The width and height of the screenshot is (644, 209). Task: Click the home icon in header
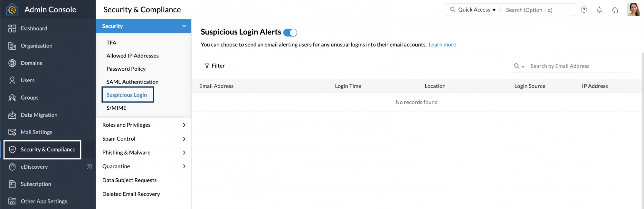point(615,10)
